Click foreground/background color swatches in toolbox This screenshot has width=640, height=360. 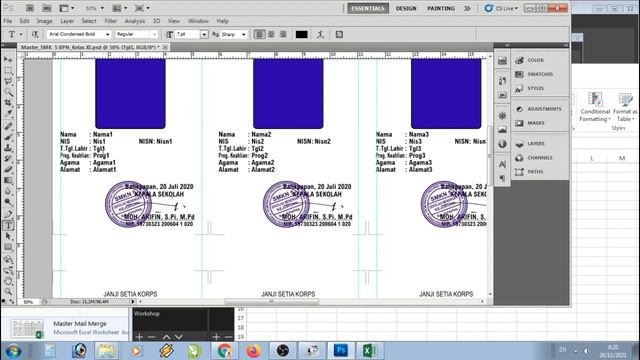(x=8, y=302)
